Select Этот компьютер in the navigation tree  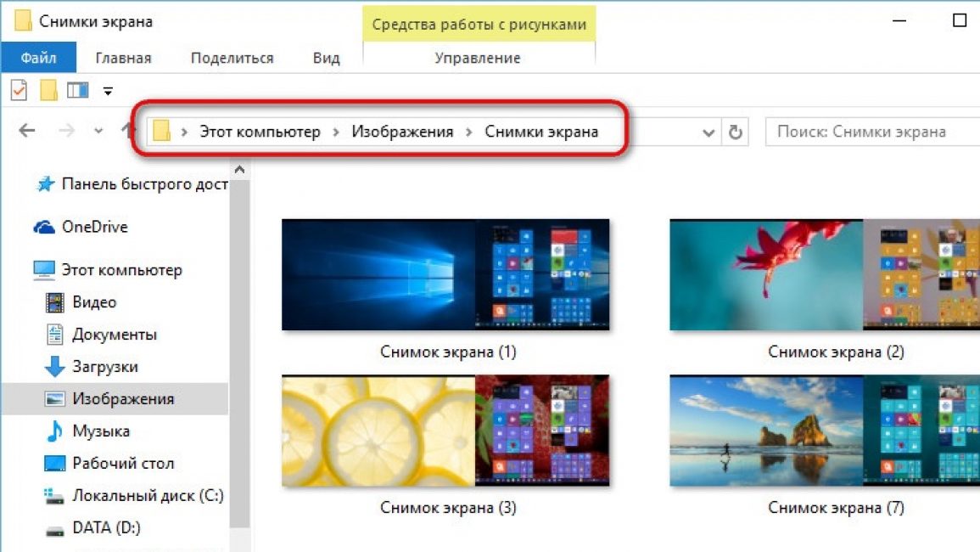(121, 270)
